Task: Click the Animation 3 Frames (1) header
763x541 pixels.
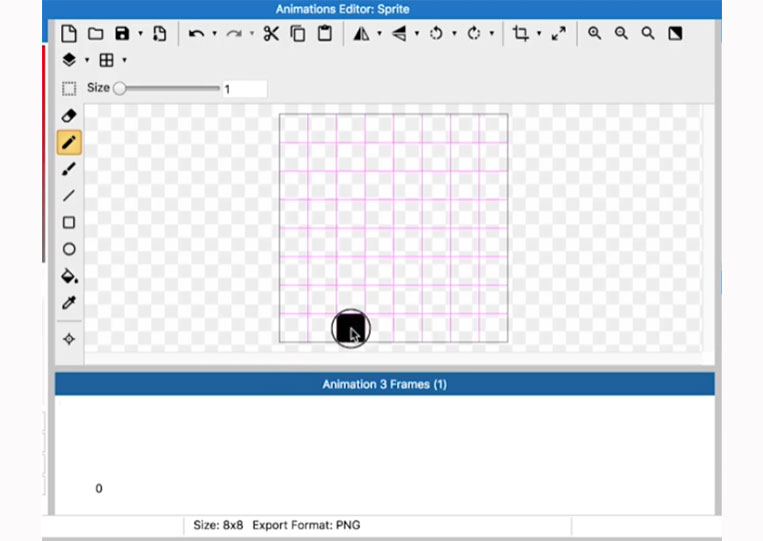Action: click(x=384, y=384)
